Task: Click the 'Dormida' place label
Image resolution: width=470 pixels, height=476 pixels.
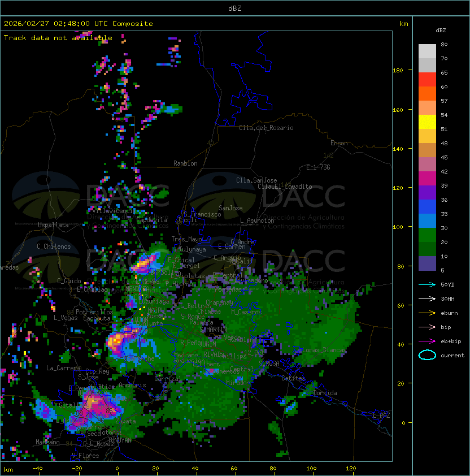Action: (325, 393)
